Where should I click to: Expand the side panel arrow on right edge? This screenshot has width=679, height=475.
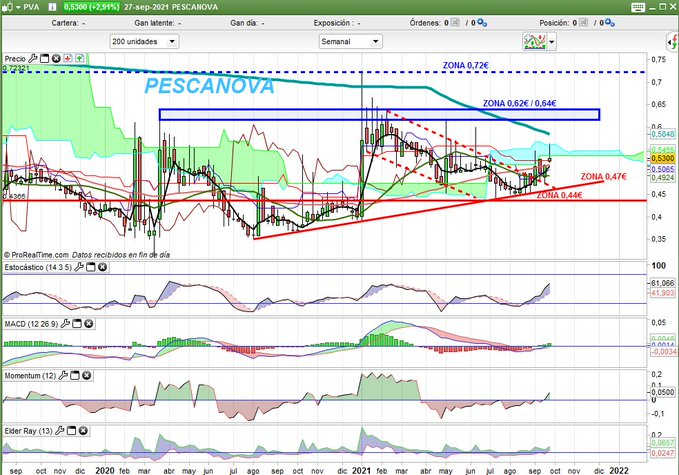pyautogui.click(x=672, y=42)
